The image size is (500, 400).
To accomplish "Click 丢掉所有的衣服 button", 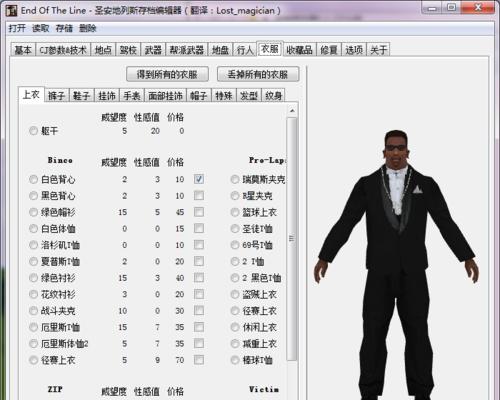I will tap(258, 74).
